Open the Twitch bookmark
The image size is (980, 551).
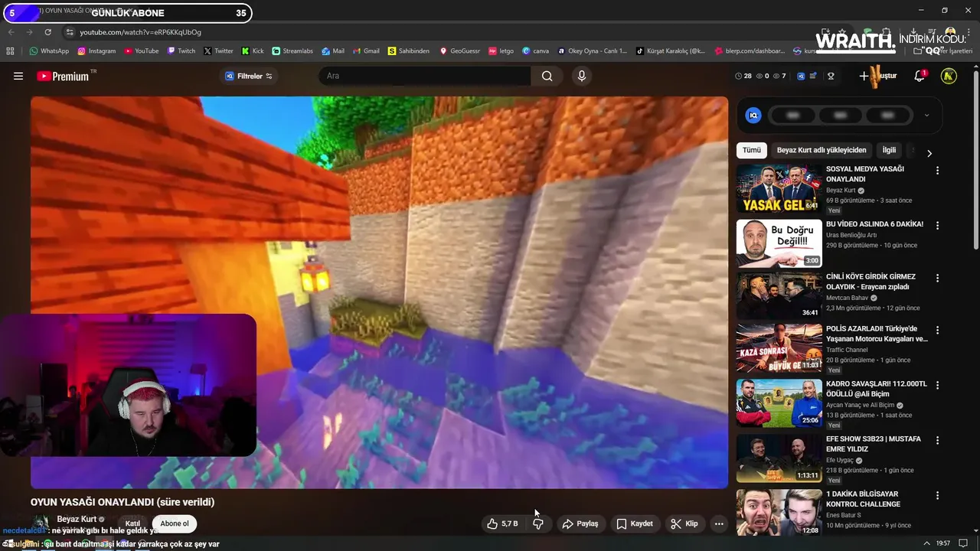pyautogui.click(x=181, y=51)
